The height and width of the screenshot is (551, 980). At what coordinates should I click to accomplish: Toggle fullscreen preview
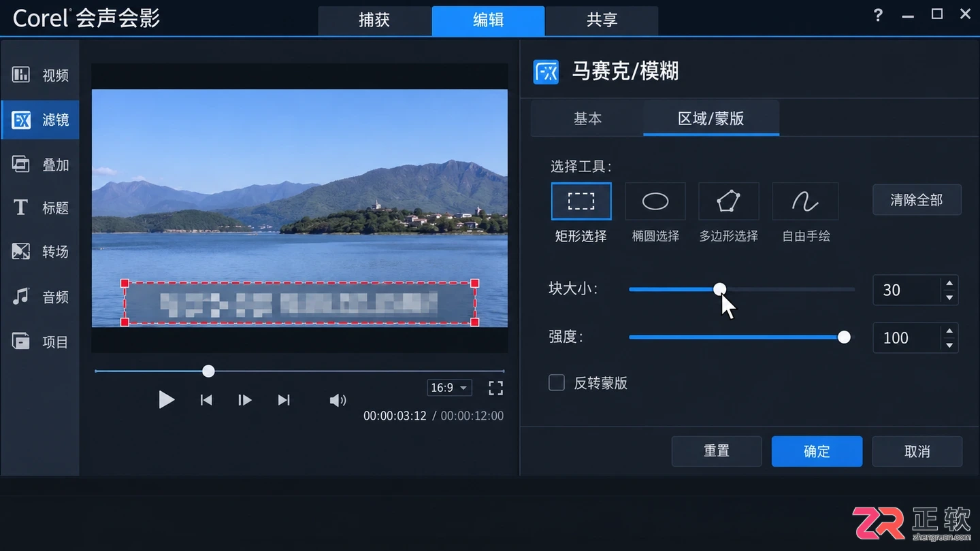point(496,388)
